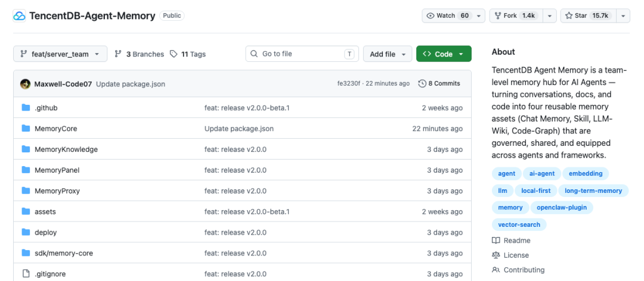Click the branches fork icon
This screenshot has width=644, height=281.
(118, 54)
